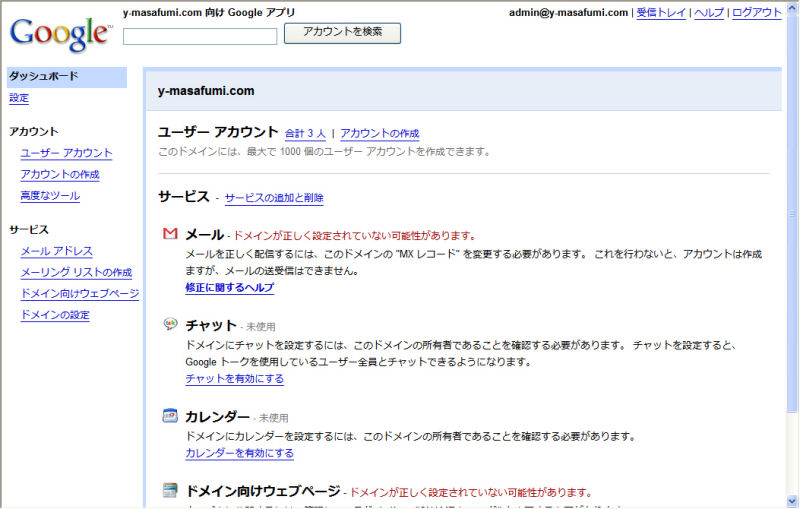This screenshot has width=800, height=509.
Task: Open ドメインの設定 sidebar link
Action: point(55,315)
